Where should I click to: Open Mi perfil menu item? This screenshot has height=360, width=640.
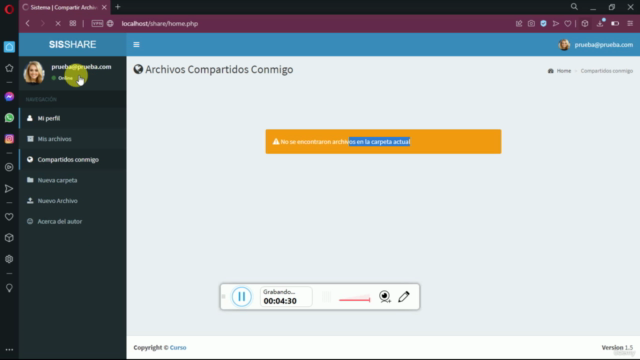point(73,118)
